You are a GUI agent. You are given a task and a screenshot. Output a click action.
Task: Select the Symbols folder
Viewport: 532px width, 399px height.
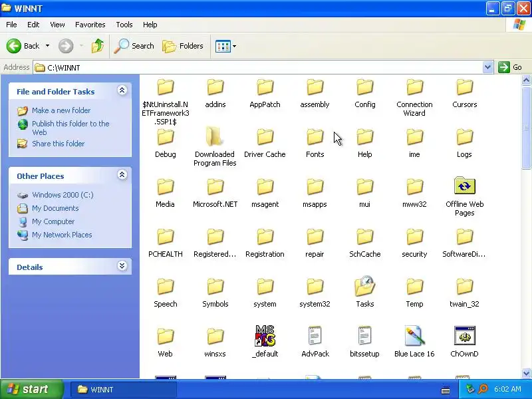click(215, 293)
